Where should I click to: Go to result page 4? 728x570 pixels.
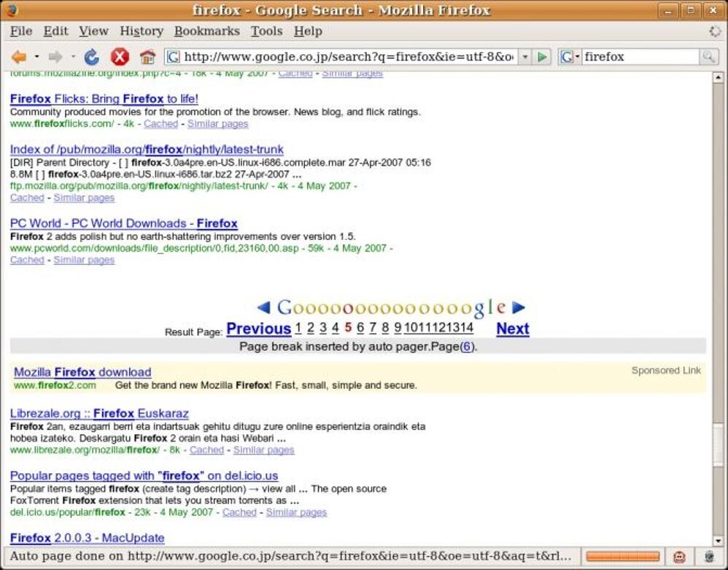click(x=336, y=328)
